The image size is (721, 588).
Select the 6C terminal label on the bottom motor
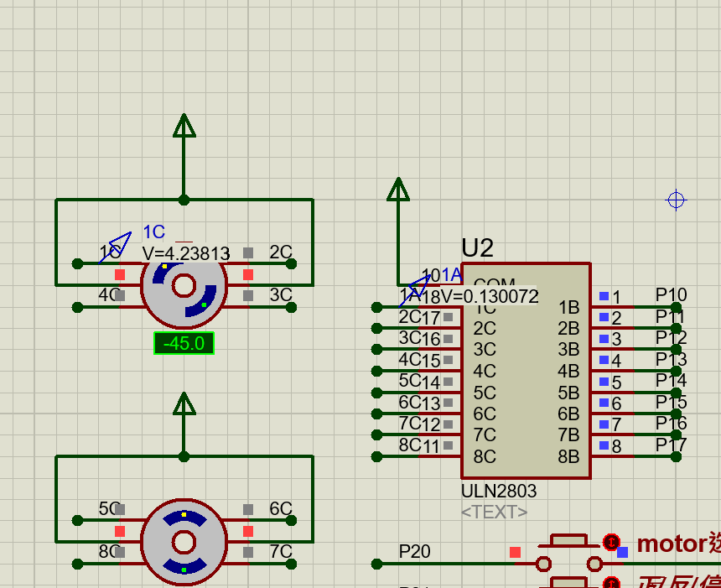coord(281,509)
